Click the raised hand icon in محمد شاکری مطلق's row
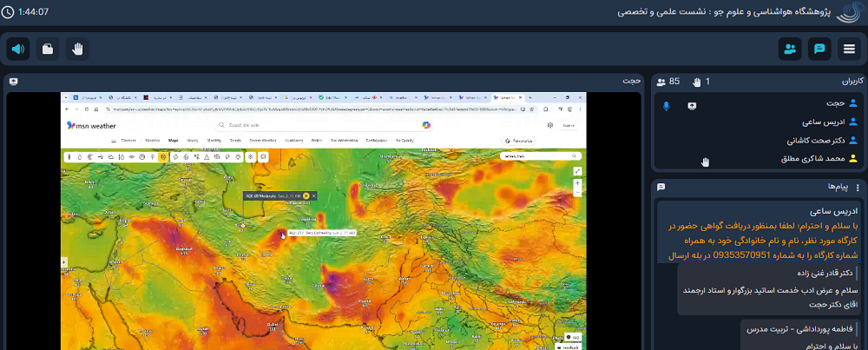868x350 pixels. point(705,162)
